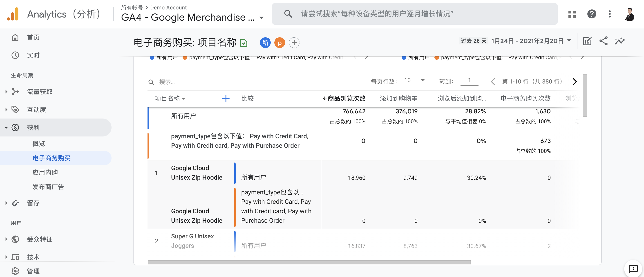Image resolution: width=644 pixels, height=277 pixels.
Task: Click the 流量获取 acquisition icon
Action: coord(15,92)
